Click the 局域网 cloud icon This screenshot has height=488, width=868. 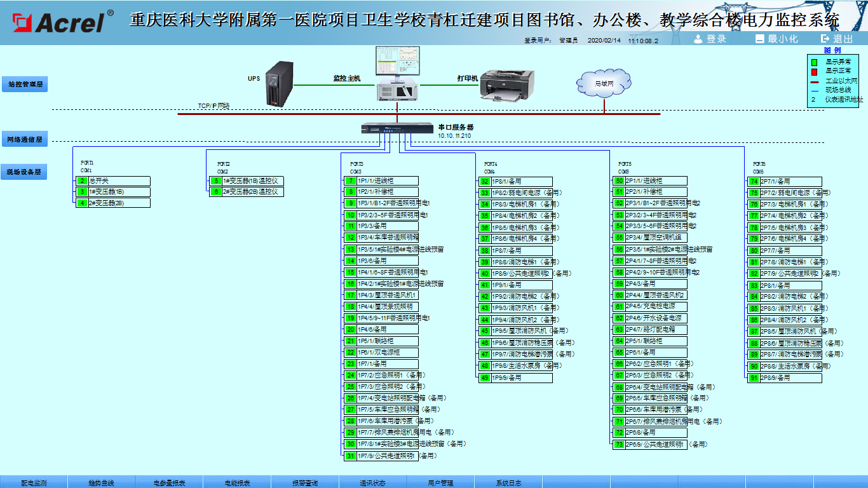pos(604,83)
